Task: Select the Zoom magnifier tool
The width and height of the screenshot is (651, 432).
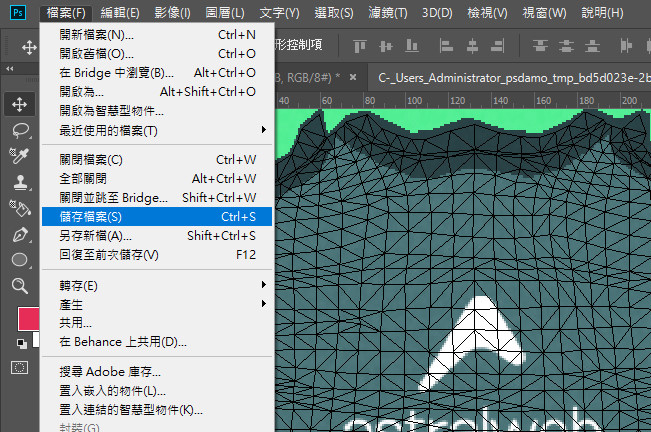Action: (x=19, y=286)
